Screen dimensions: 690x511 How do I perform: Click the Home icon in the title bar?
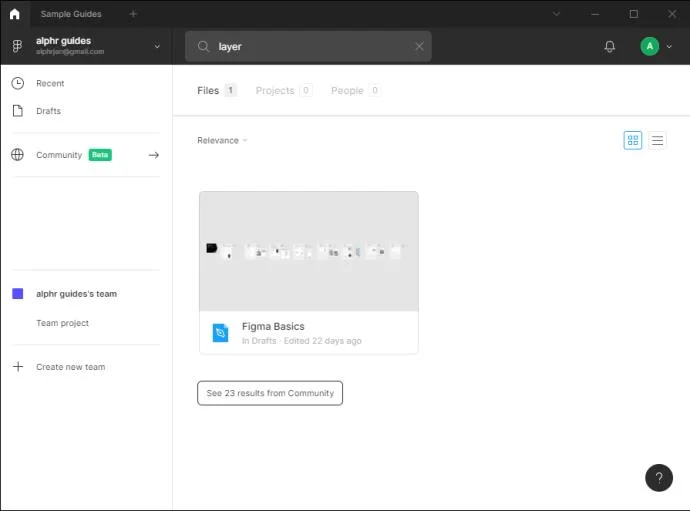(15, 14)
